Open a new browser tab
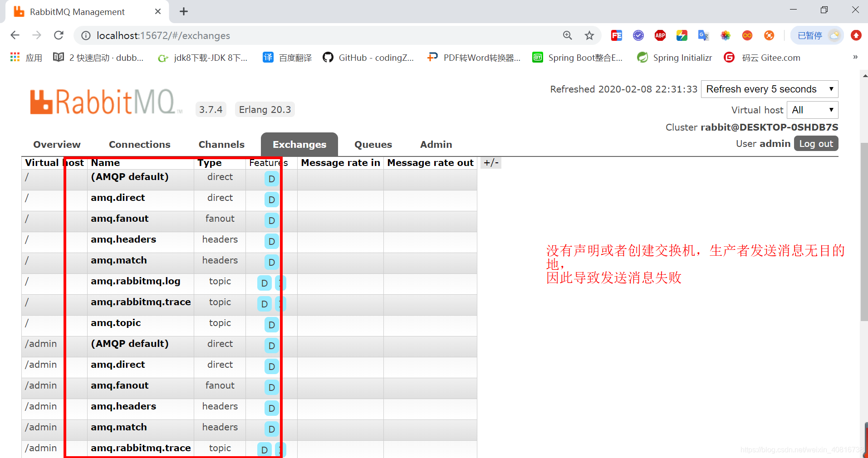This screenshot has width=868, height=458. tap(184, 11)
